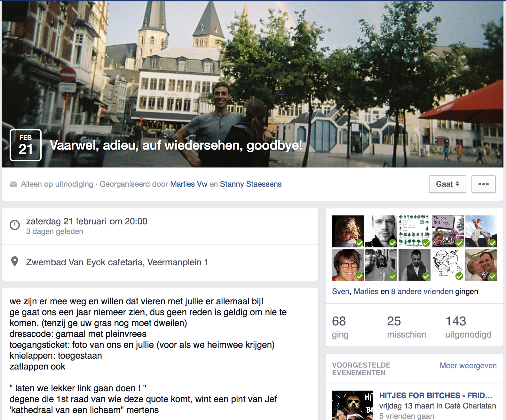This screenshot has width=506, height=420.
Task: Click the location pin icon
Action: (15, 262)
